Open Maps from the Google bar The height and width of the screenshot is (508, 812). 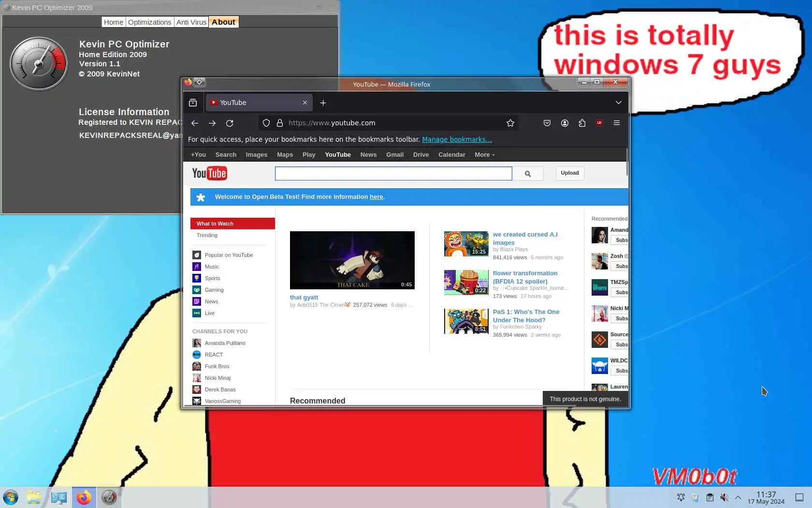(285, 155)
